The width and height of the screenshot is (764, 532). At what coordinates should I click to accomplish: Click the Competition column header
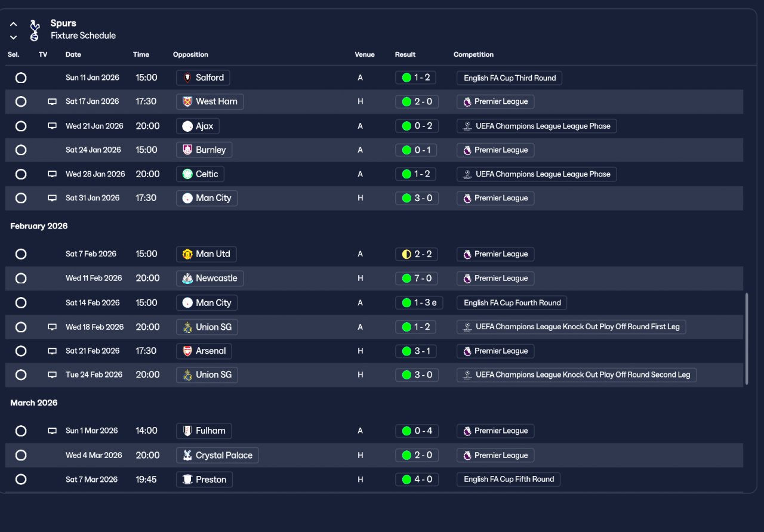(473, 54)
